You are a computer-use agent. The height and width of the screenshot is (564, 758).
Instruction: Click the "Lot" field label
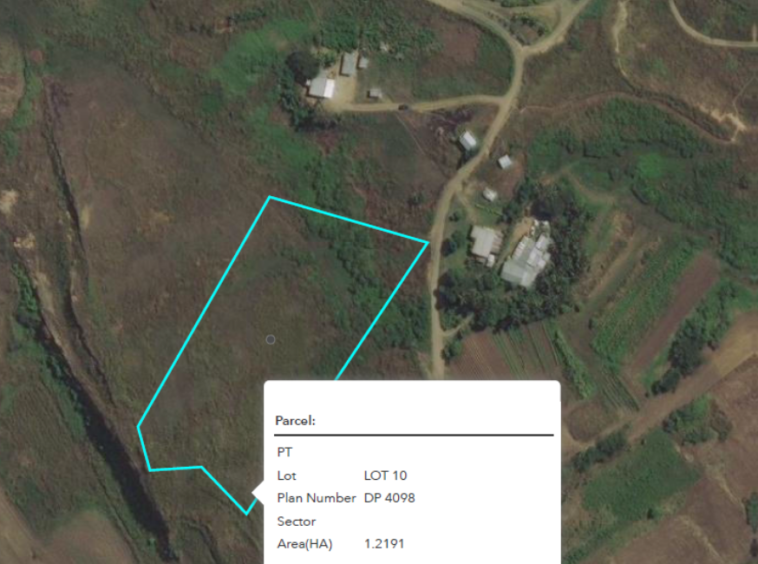[286, 476]
